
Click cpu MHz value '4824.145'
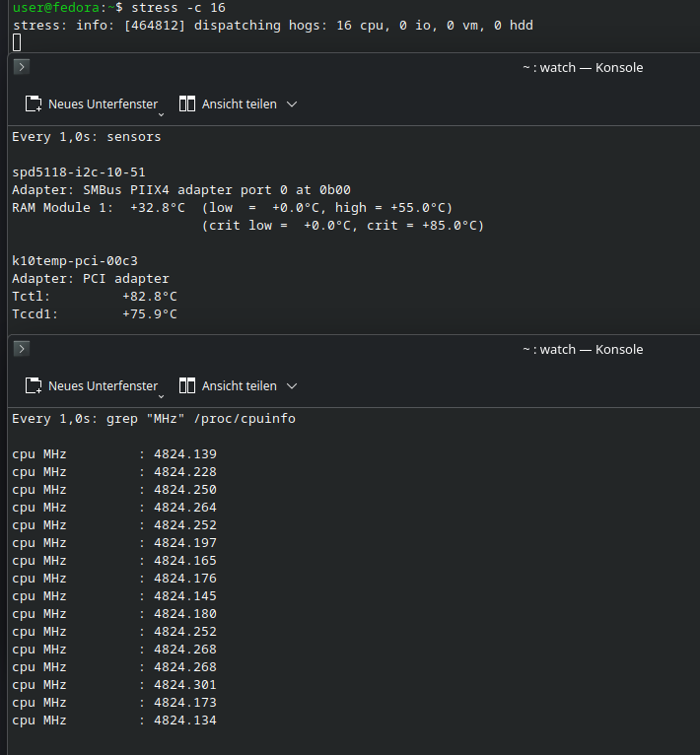coord(185,596)
